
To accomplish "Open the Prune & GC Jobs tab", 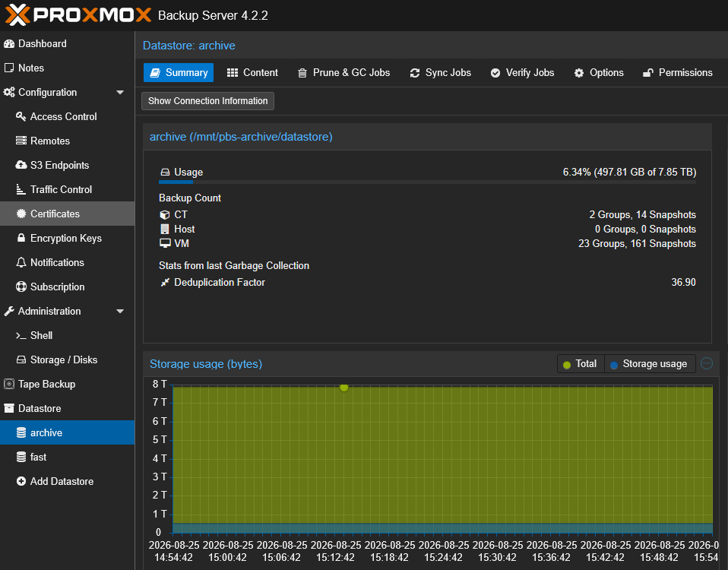I will click(x=343, y=73).
